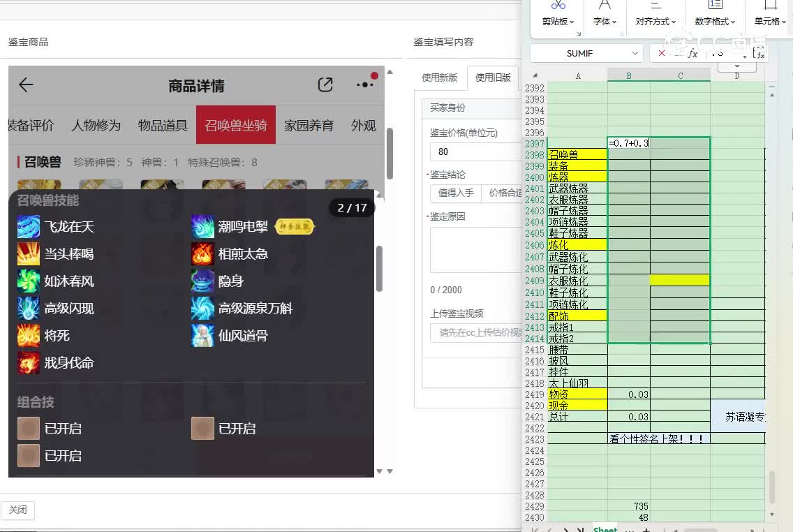Click the 当头棒喝 skill icon
The width and height of the screenshot is (793, 532).
29,254
